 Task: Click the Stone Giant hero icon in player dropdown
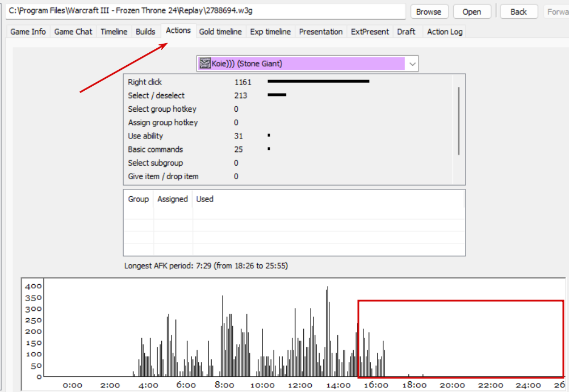pos(205,64)
